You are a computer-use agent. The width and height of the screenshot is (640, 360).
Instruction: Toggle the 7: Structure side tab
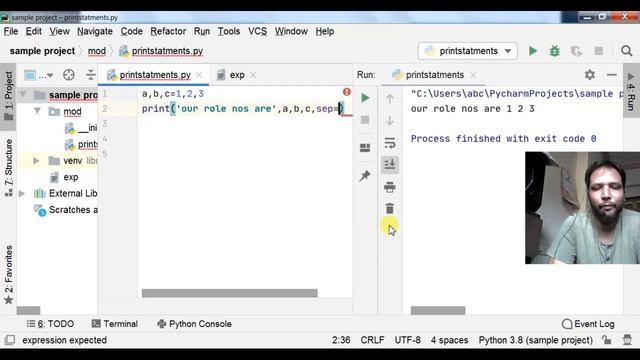pyautogui.click(x=8, y=168)
